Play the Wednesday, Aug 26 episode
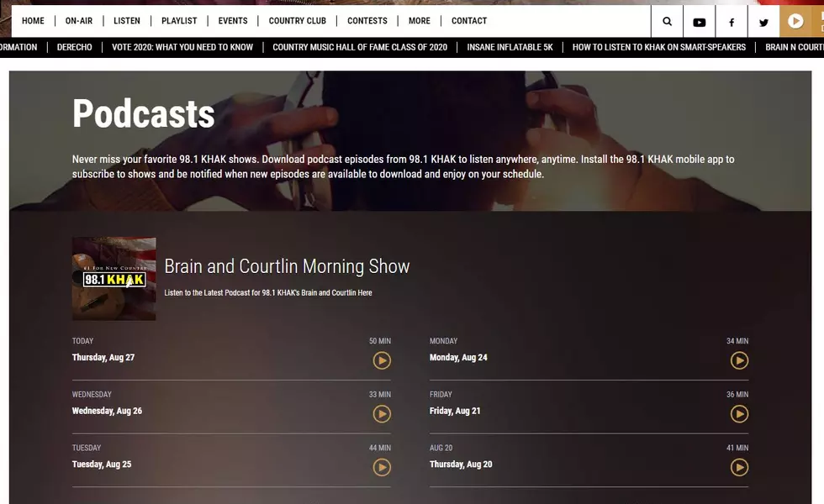 pyautogui.click(x=382, y=414)
